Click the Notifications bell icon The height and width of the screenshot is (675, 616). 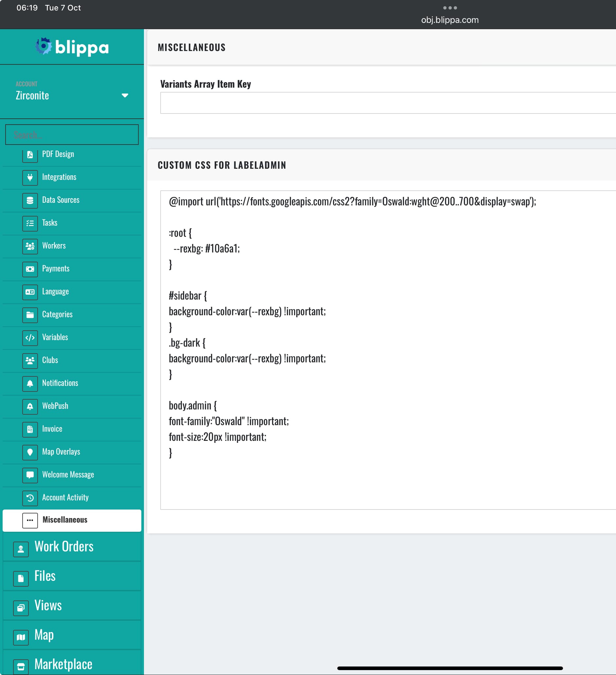[30, 383]
